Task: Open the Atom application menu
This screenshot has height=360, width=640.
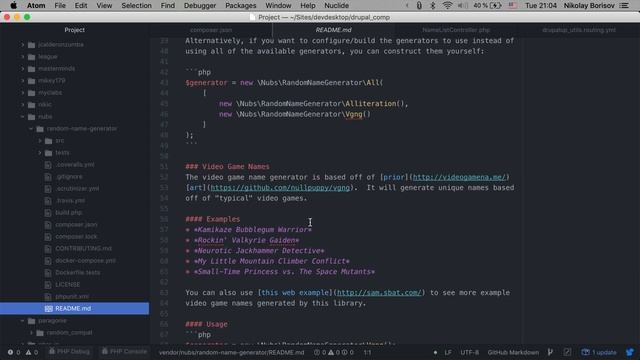Action: point(36,5)
